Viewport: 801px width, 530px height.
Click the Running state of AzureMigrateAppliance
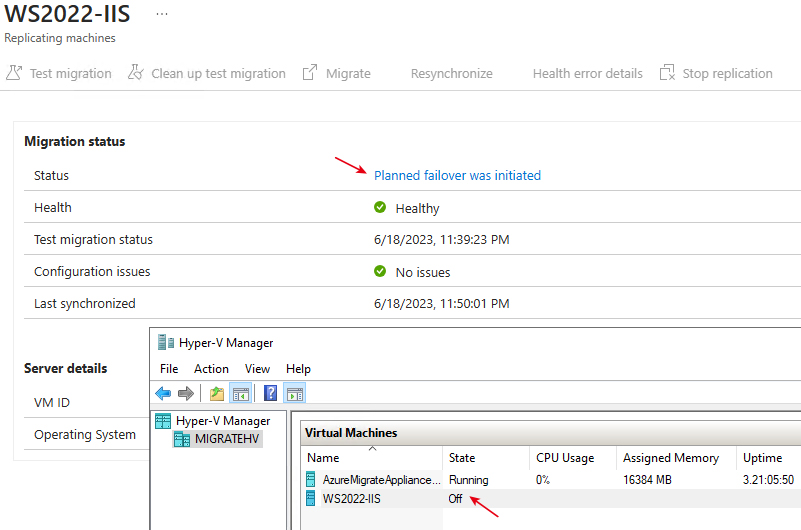pyautogui.click(x=468, y=480)
